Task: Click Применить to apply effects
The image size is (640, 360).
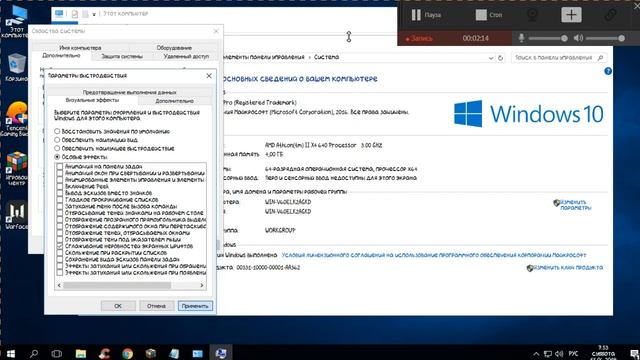Action: coord(195,306)
